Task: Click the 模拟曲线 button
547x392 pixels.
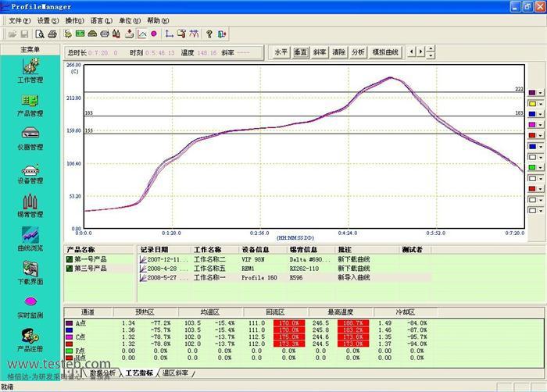Action: (x=384, y=52)
